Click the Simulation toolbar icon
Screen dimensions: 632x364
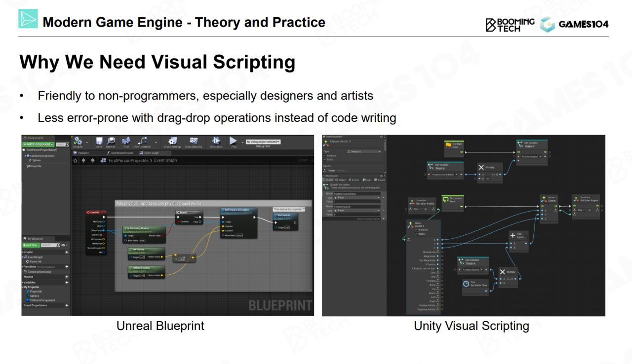(x=216, y=142)
